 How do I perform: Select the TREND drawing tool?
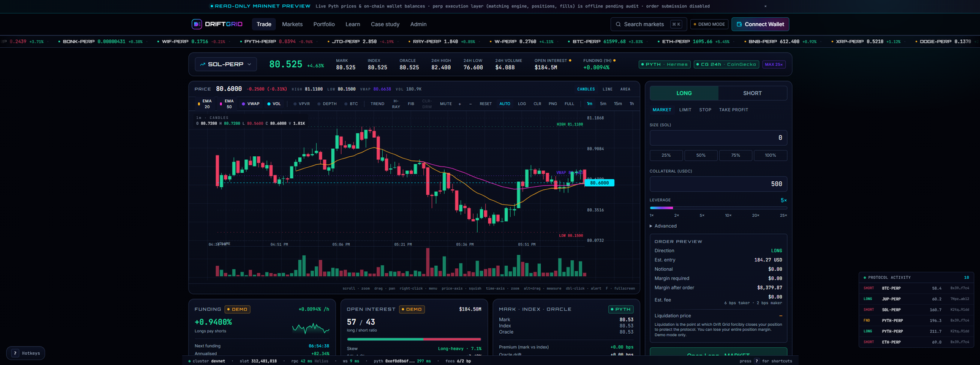[x=377, y=103]
